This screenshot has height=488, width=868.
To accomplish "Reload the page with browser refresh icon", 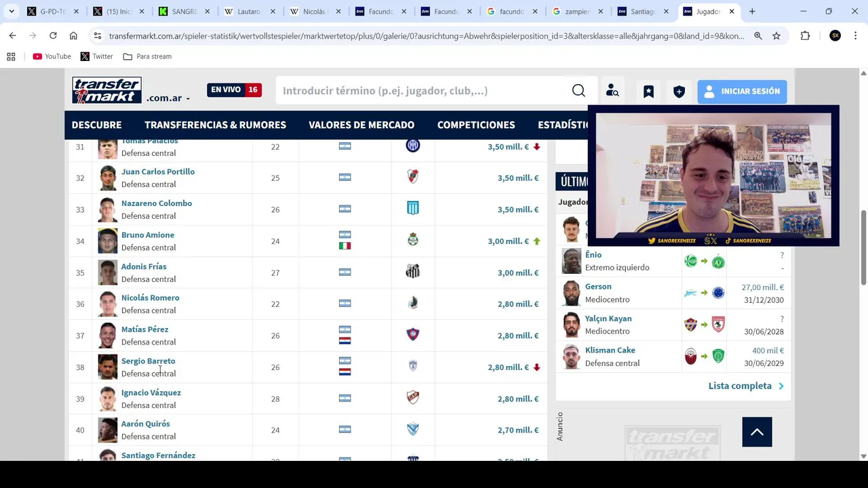I will click(53, 35).
